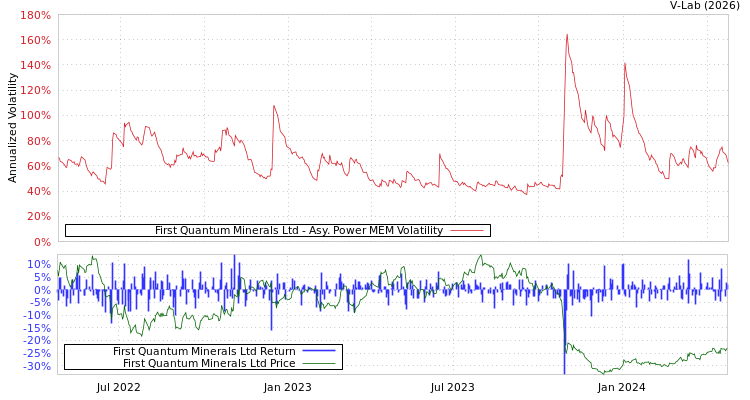
Task: Click the 10% label on return axis
Action: tap(38, 265)
